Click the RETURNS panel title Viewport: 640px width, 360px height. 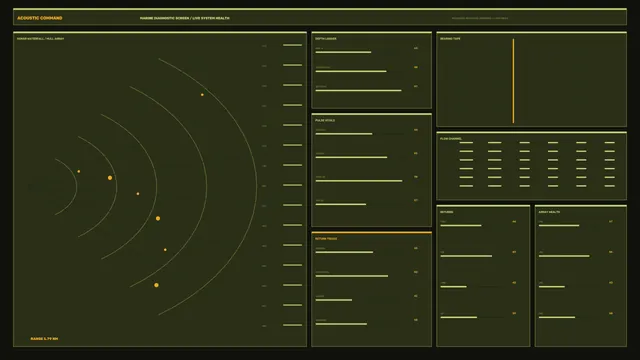(447, 212)
